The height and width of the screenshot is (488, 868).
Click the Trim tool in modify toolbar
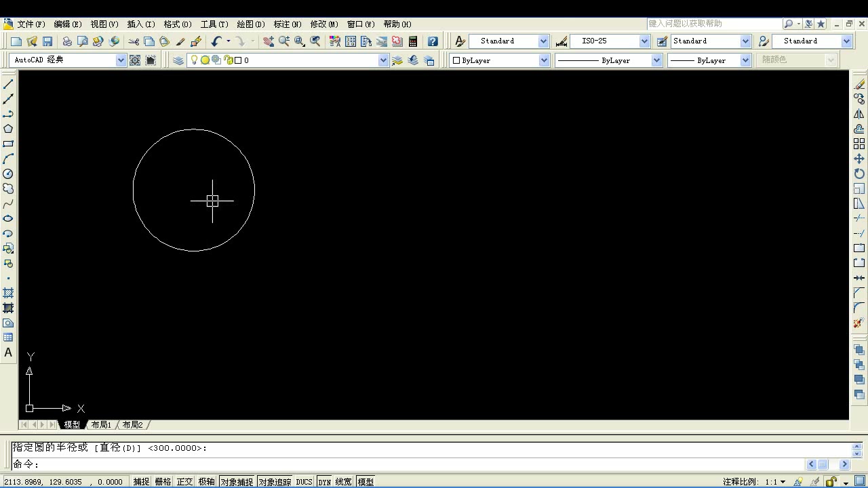point(859,218)
